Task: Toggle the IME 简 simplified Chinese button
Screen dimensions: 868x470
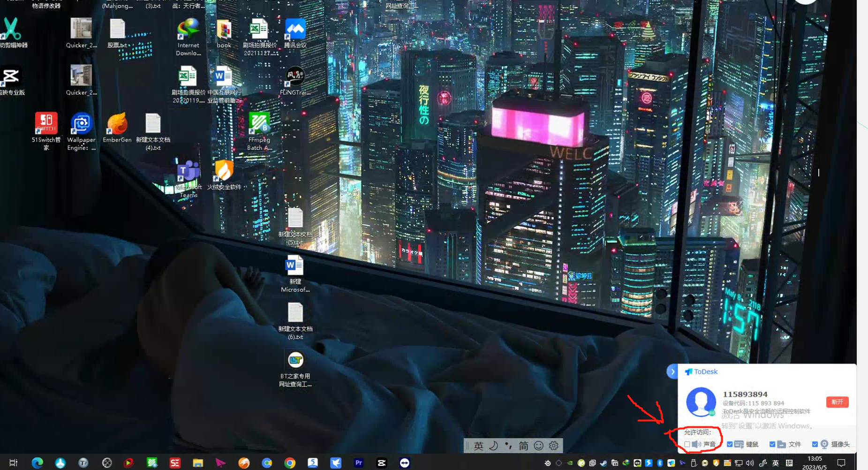Action: pyautogui.click(x=523, y=446)
